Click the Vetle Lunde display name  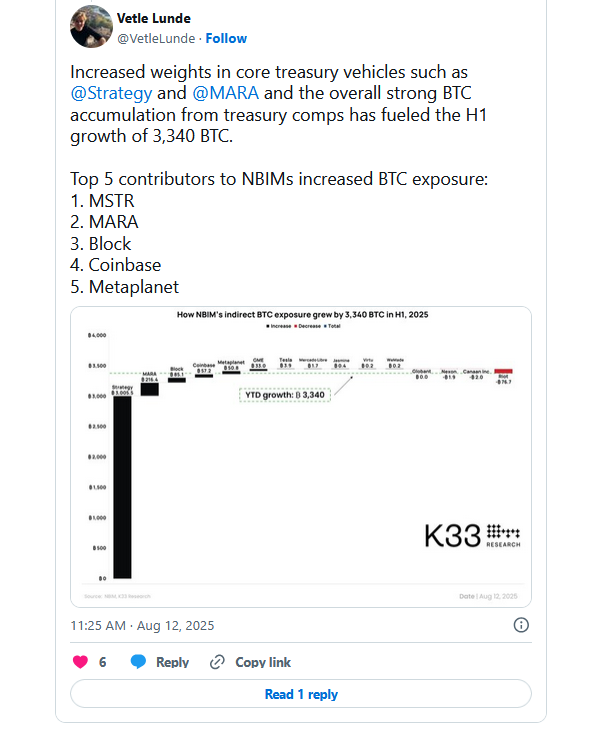tap(153, 18)
